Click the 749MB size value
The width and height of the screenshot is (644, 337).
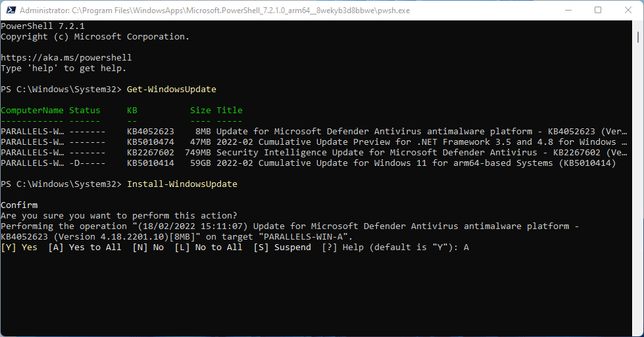click(198, 153)
